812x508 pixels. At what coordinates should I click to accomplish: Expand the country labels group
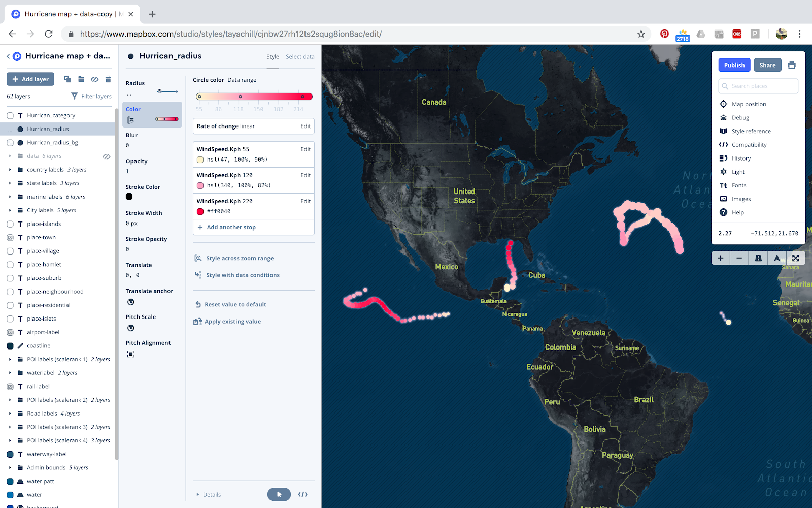(x=10, y=170)
